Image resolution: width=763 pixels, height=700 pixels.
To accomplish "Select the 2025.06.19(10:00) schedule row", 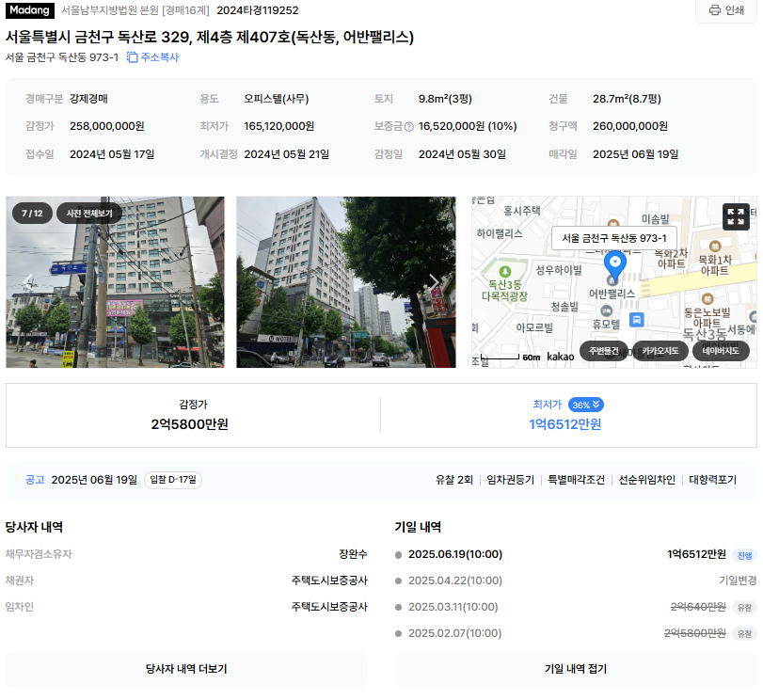I will coord(576,554).
